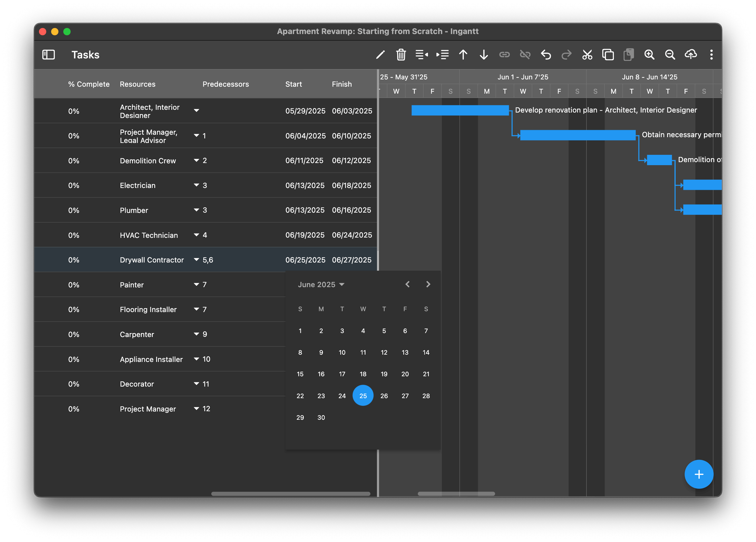756x542 pixels.
Task: Upload project to cloud
Action: pos(691,55)
